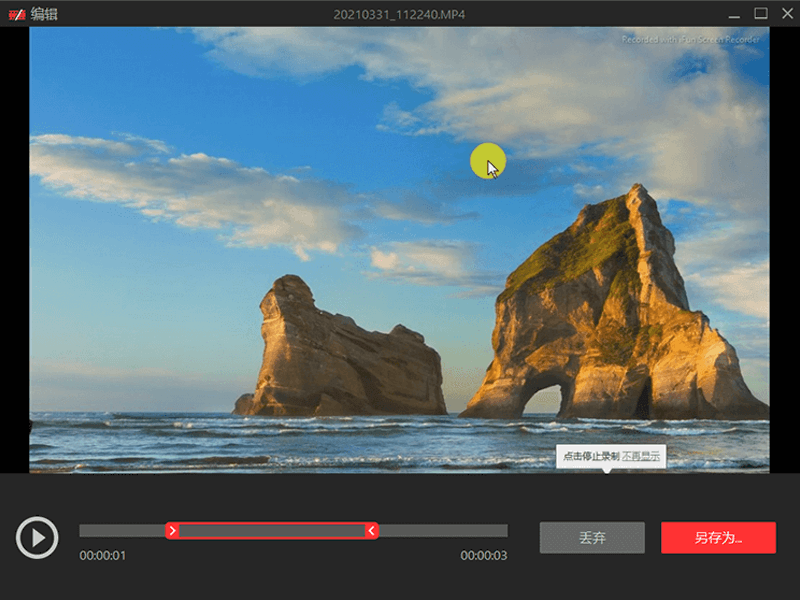The image size is (800, 600).
Task: Click the right red trim handle
Action: 372,531
